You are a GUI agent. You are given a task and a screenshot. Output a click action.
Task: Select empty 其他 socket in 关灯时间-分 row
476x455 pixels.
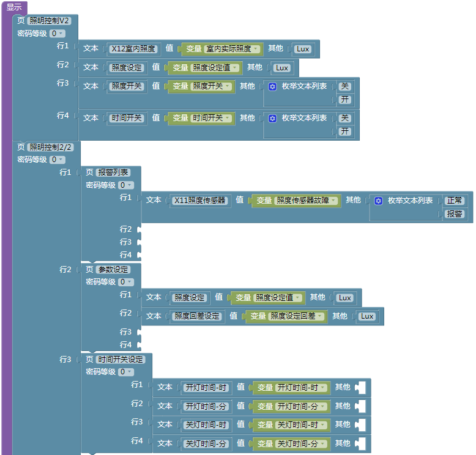360,443
